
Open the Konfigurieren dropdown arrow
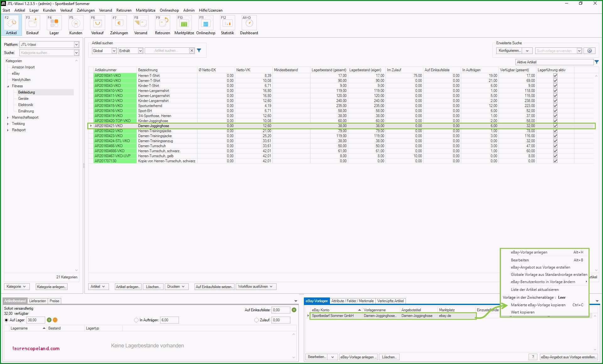pyautogui.click(x=527, y=51)
